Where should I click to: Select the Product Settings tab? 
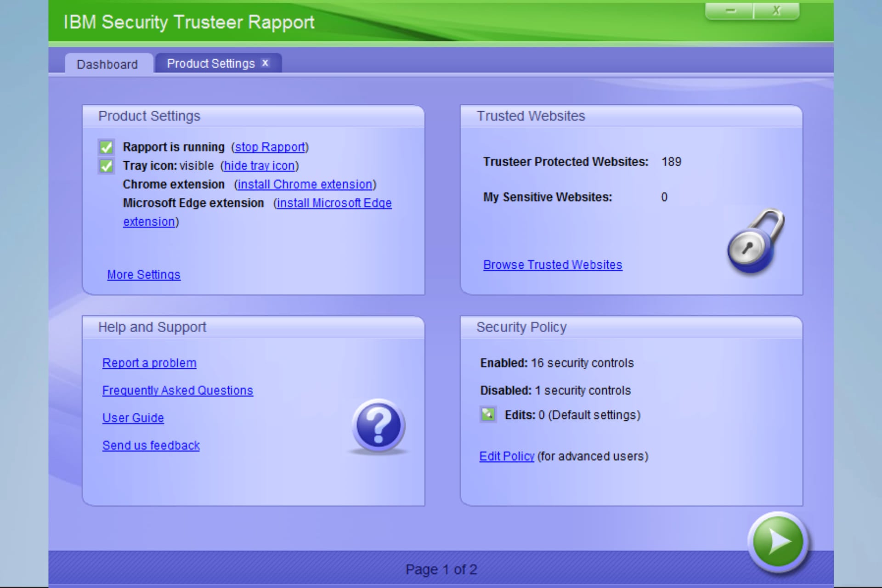(211, 63)
